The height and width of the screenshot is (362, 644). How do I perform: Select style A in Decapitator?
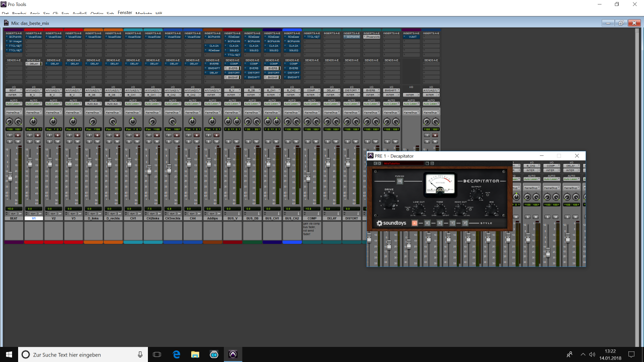[415, 223]
